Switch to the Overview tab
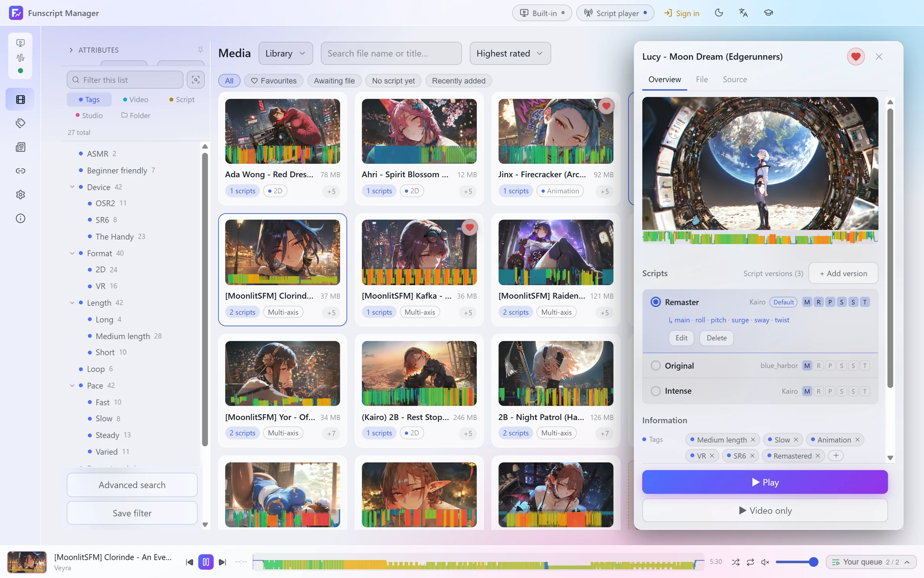This screenshot has width=924, height=578. pos(665,79)
